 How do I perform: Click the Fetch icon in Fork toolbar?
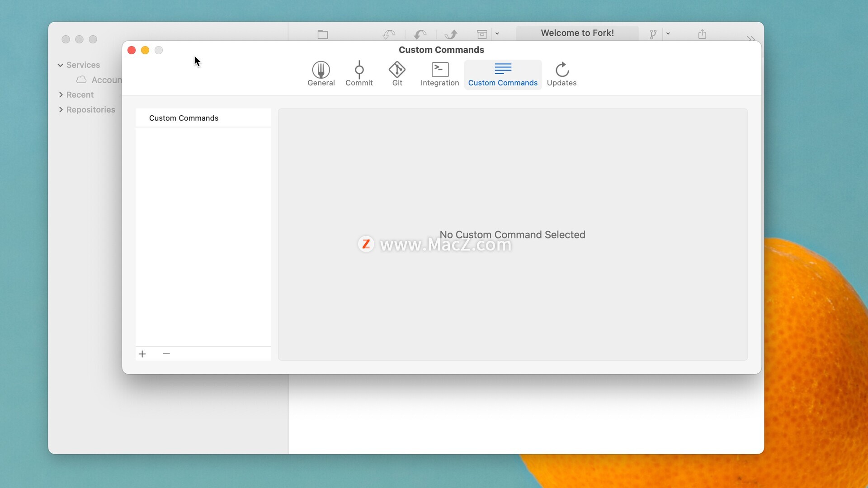click(389, 34)
